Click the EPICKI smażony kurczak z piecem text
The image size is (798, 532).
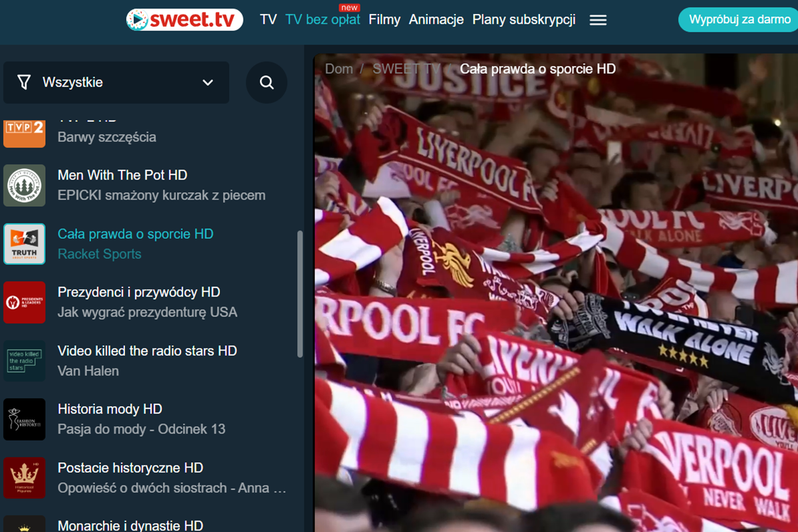(162, 196)
